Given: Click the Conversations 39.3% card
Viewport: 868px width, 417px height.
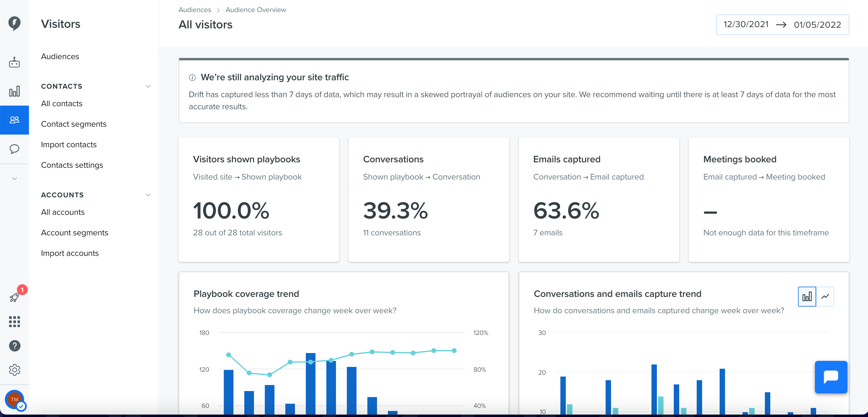Looking at the screenshot, I should tap(429, 199).
